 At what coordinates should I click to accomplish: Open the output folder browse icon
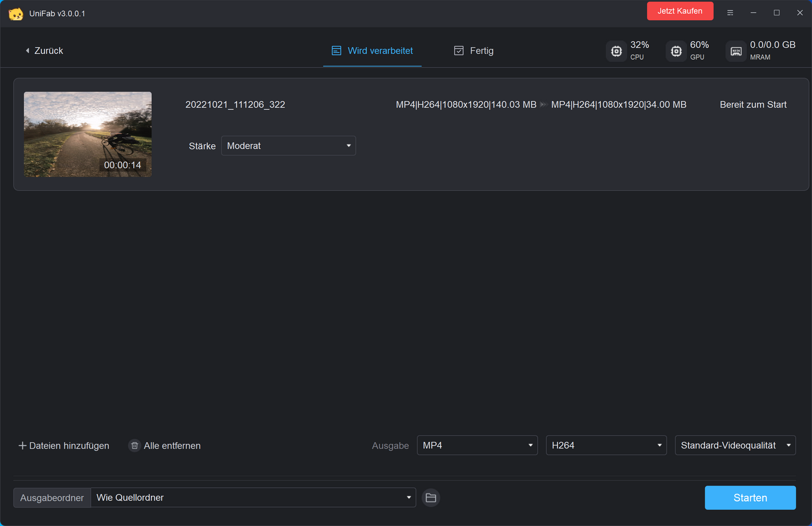(430, 497)
